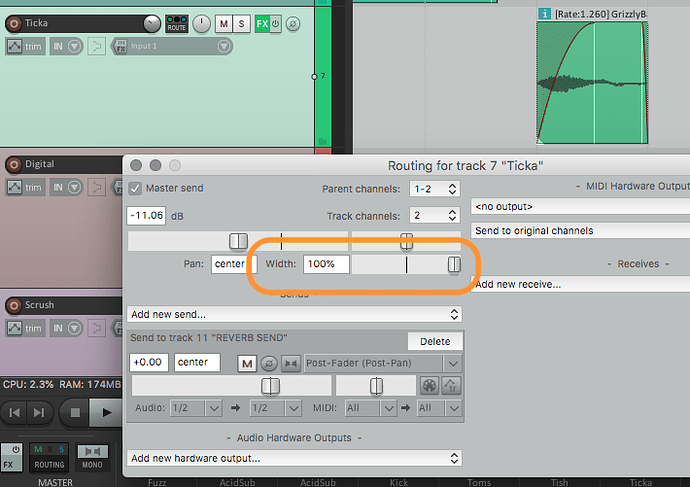Viewport: 690px width, 487px height.
Task: Open the Ticka track envelope trim button
Action: [26, 46]
